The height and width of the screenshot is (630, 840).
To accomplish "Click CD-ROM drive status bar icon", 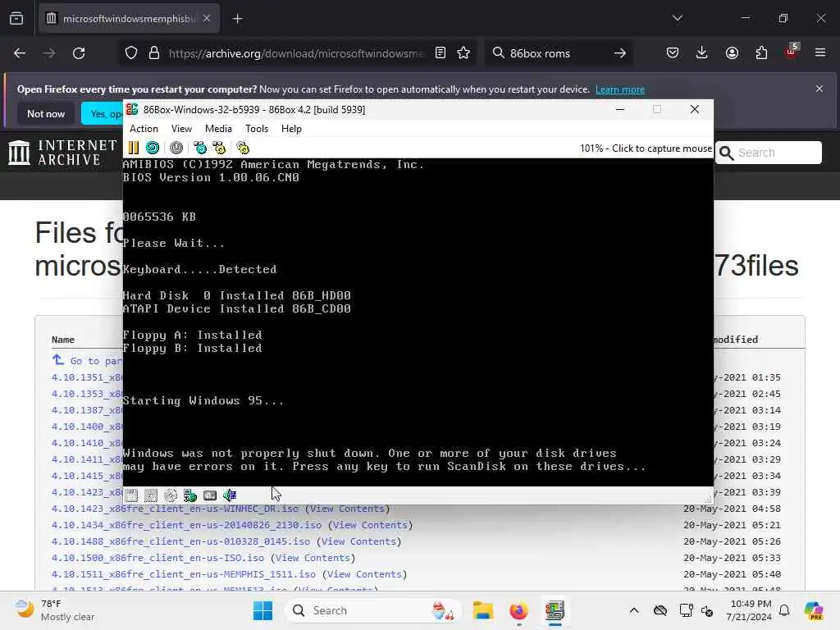I will point(171,495).
